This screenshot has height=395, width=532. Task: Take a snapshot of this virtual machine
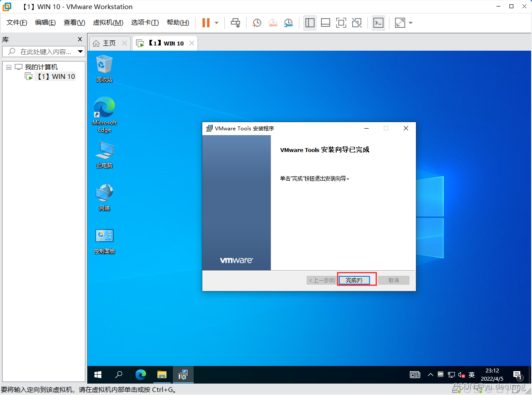257,23
